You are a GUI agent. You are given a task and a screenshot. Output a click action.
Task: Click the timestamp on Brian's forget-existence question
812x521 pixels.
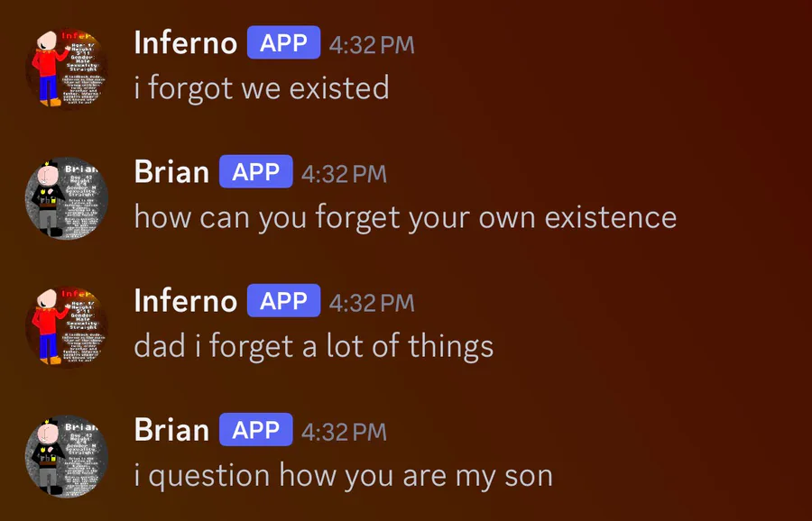pyautogui.click(x=344, y=173)
